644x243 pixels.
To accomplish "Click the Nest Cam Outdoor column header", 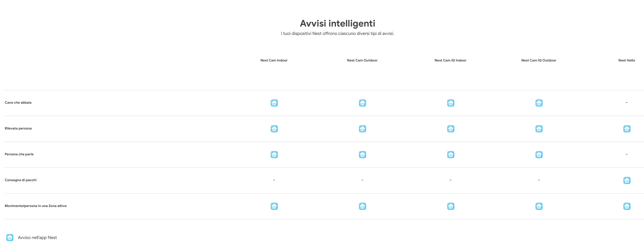I will (x=362, y=60).
